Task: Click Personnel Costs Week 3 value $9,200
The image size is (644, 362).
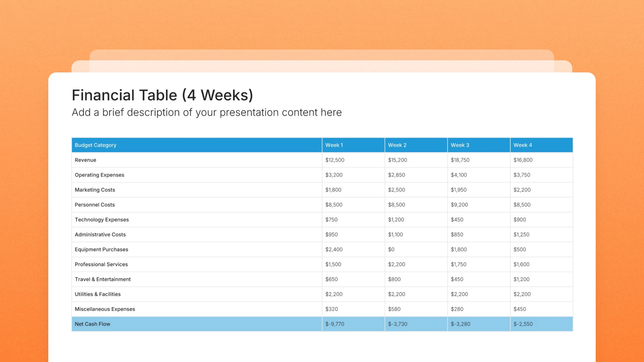Action: (459, 205)
